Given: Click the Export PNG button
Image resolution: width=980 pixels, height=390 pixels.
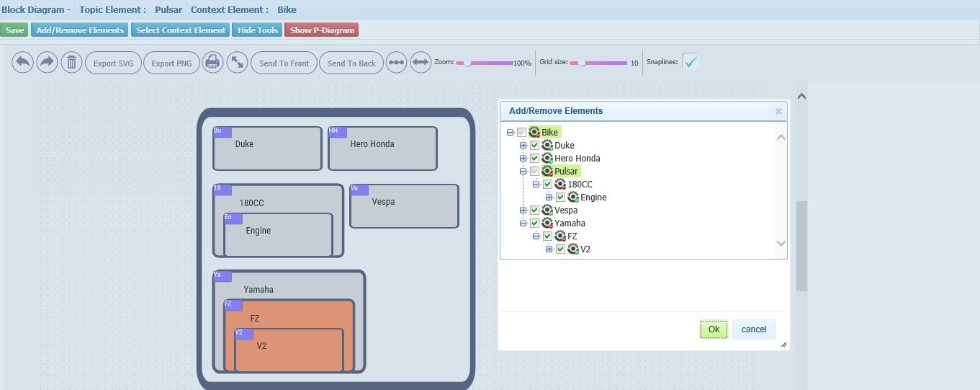Looking at the screenshot, I should pos(171,63).
